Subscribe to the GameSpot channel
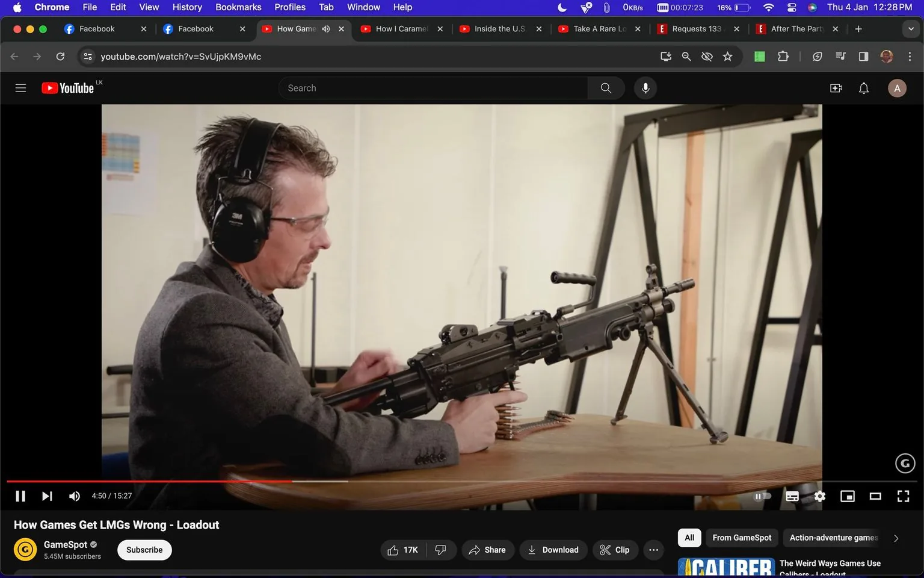Viewport: 924px width, 578px height. [x=144, y=550]
